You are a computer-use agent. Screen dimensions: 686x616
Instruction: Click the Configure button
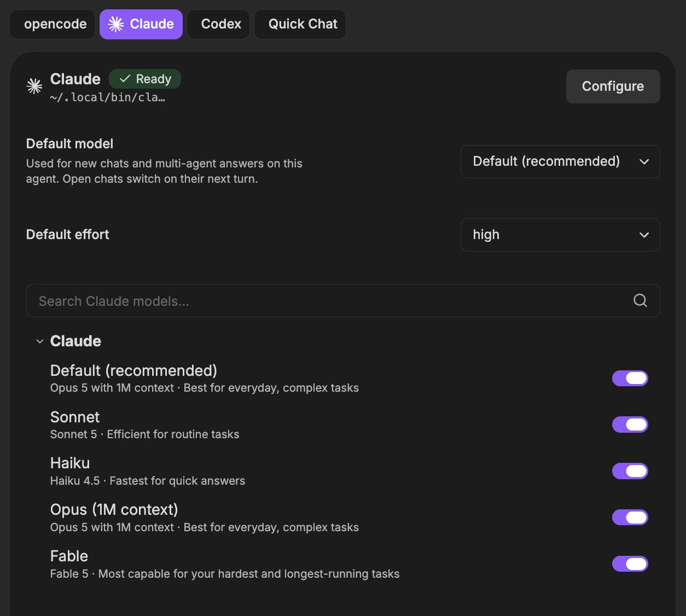point(613,86)
